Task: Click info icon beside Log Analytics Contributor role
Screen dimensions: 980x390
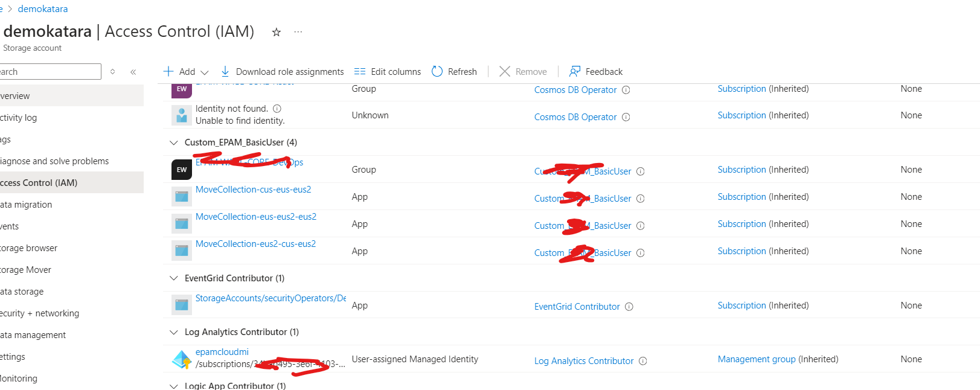Action: point(643,361)
